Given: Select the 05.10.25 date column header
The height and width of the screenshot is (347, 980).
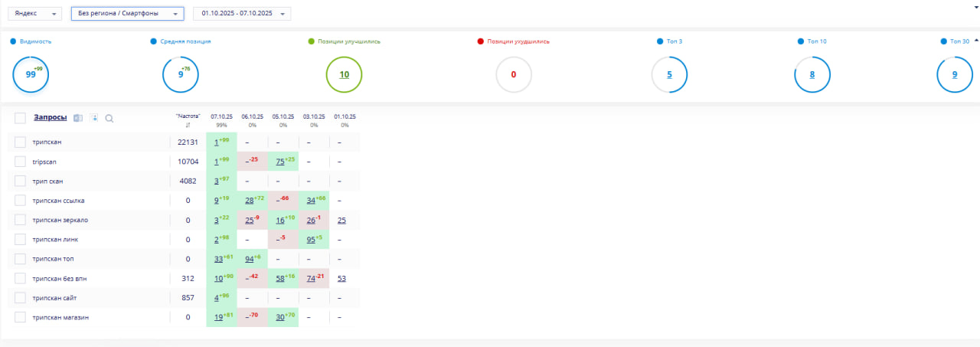Looking at the screenshot, I should click(x=283, y=116).
